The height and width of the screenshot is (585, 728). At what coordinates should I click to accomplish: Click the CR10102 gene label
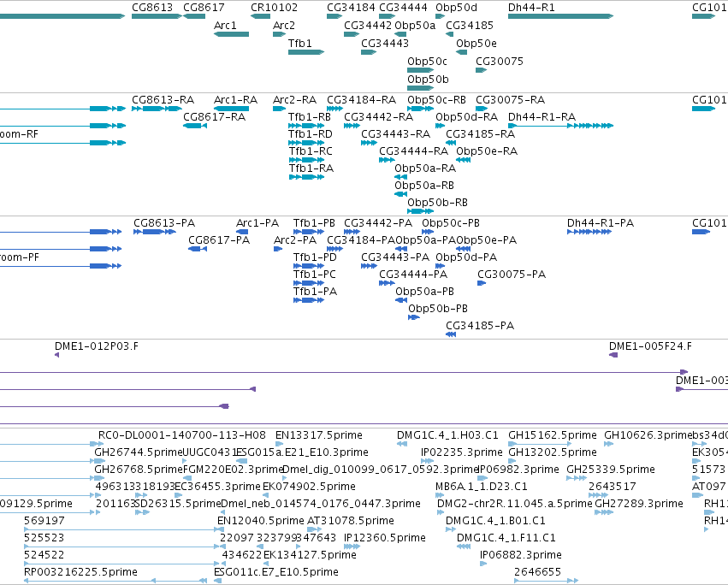point(274,8)
